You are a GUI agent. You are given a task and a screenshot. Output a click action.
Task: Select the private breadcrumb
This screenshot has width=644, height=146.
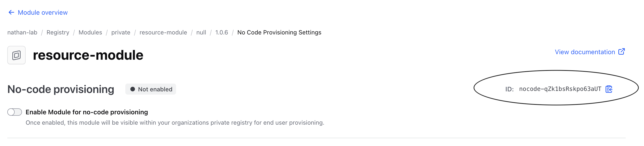(x=121, y=32)
